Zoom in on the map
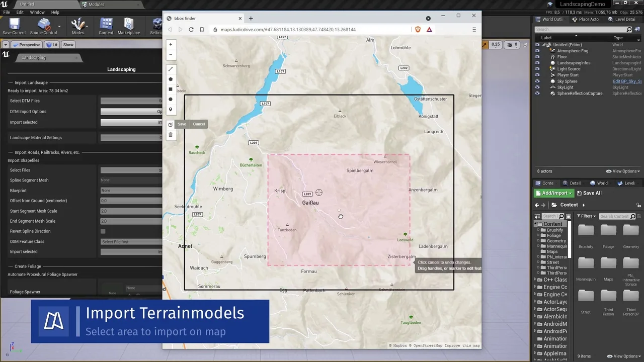This screenshot has width=644, height=362. 171,44
